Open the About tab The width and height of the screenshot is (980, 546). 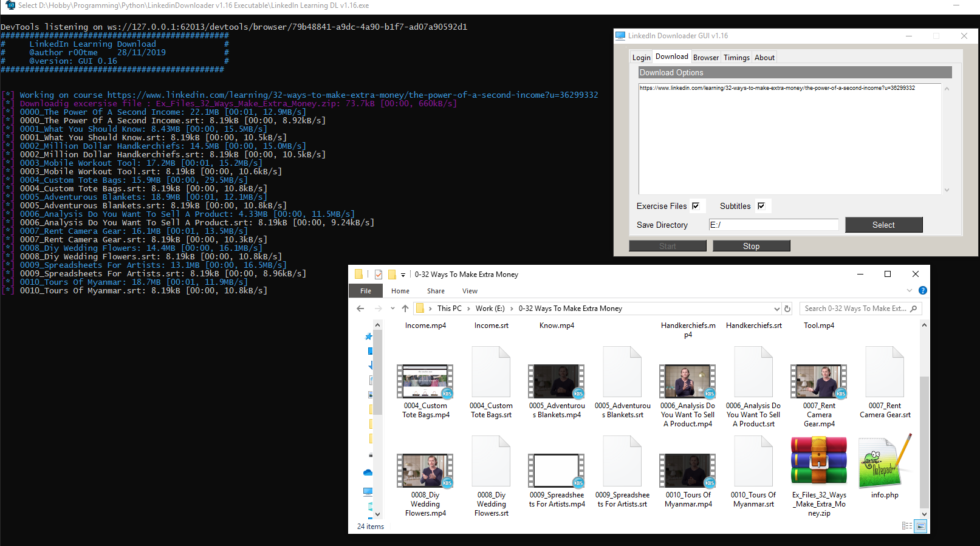coord(764,58)
